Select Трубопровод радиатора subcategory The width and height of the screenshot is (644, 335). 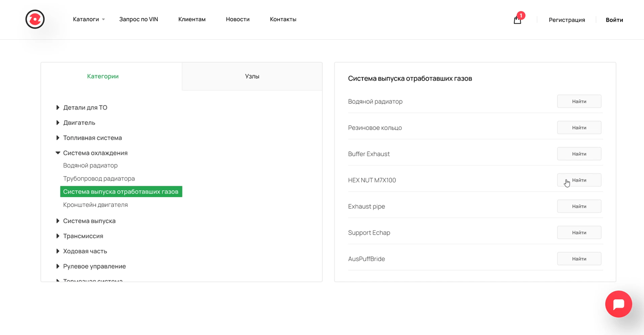99,179
